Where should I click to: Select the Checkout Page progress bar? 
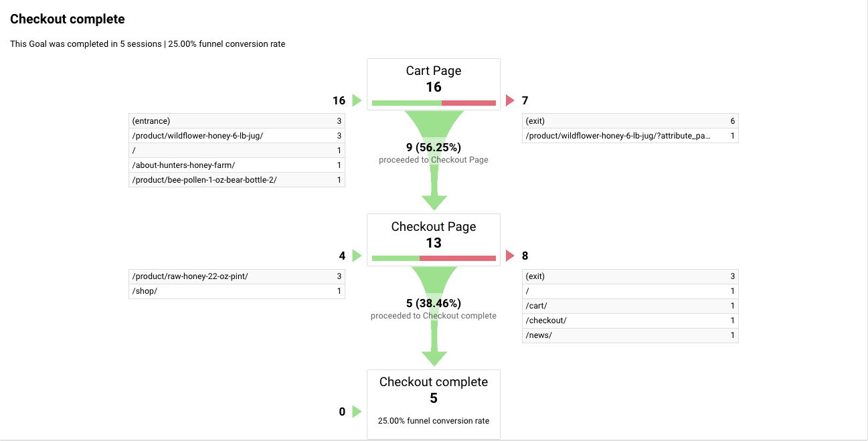pyautogui.click(x=434, y=258)
